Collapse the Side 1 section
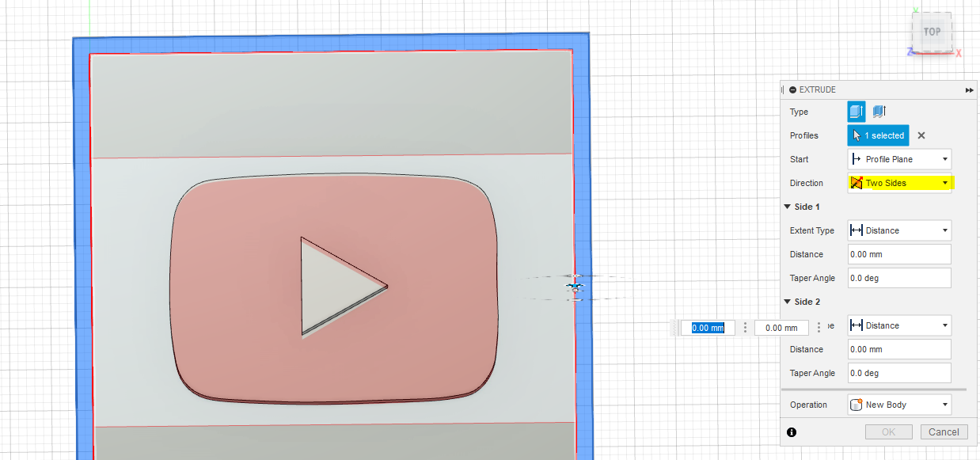This screenshot has width=980, height=460. 788,207
